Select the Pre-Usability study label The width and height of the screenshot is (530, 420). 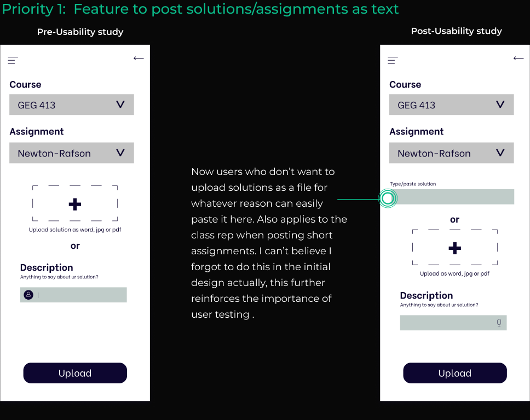tap(80, 32)
